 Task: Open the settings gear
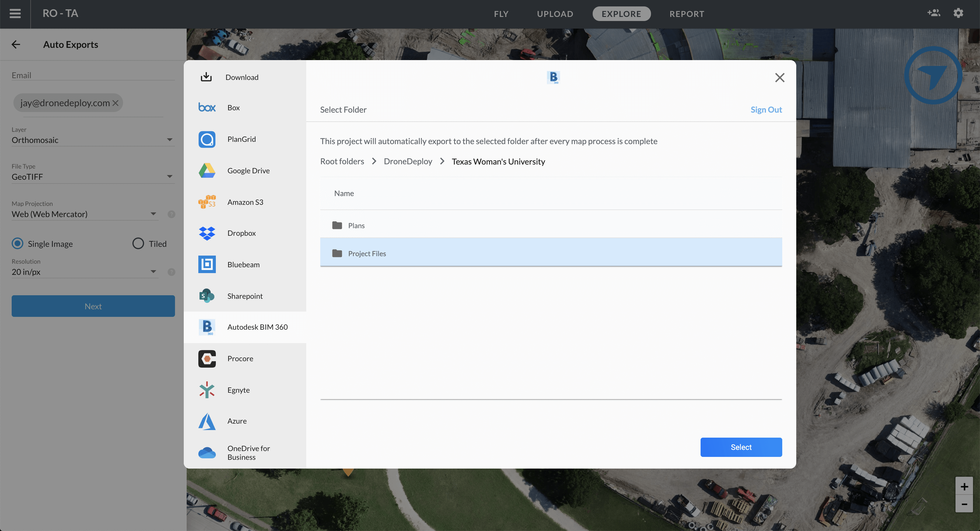pos(958,13)
